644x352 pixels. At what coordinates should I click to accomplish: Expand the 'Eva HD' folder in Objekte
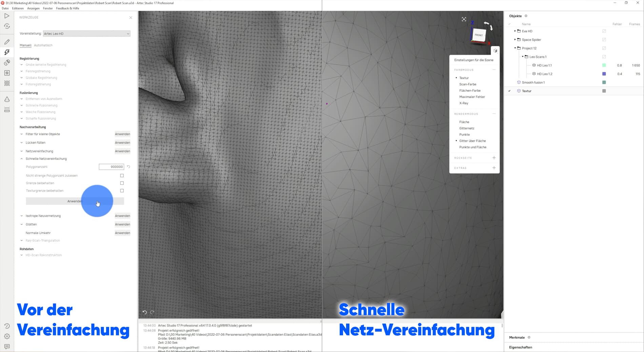[x=515, y=31]
